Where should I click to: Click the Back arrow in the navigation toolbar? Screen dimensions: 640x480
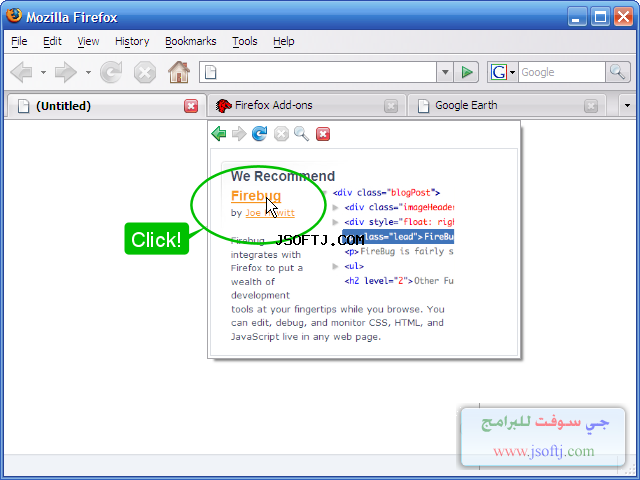click(22, 72)
